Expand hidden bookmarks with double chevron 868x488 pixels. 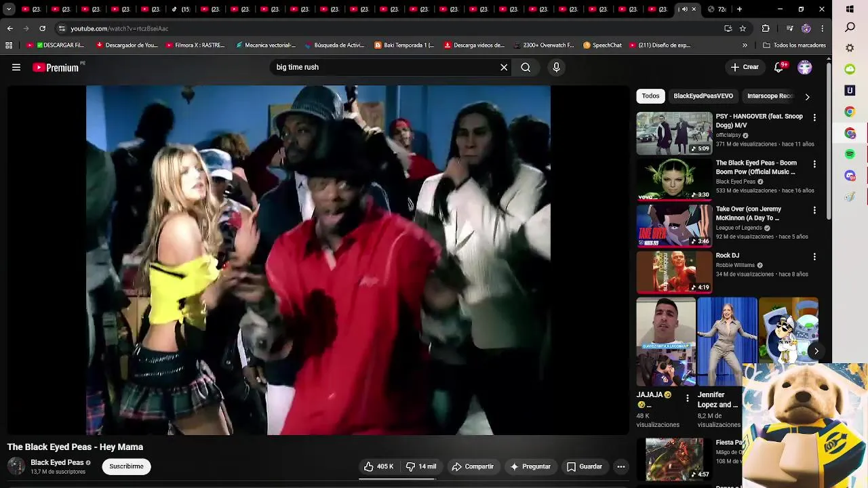tap(745, 45)
